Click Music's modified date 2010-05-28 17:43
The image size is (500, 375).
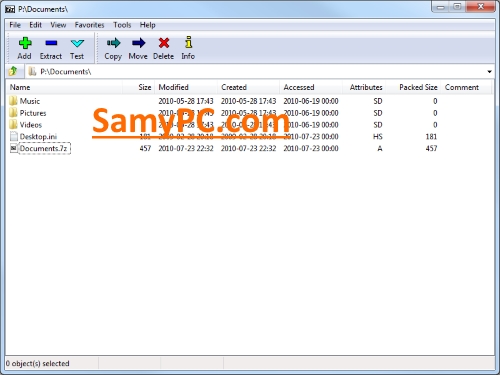[186, 101]
